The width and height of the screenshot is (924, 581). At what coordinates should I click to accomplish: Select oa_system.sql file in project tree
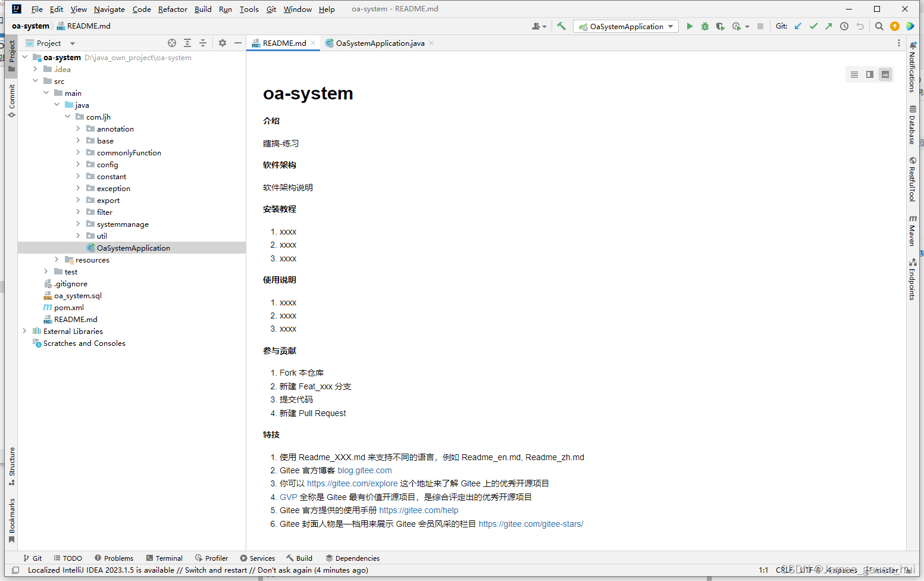point(78,295)
